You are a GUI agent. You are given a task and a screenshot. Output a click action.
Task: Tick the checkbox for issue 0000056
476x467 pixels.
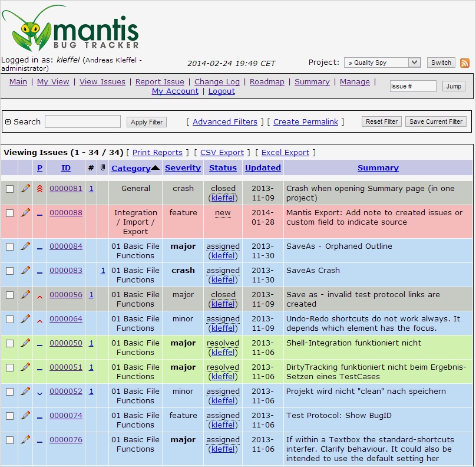(x=9, y=295)
